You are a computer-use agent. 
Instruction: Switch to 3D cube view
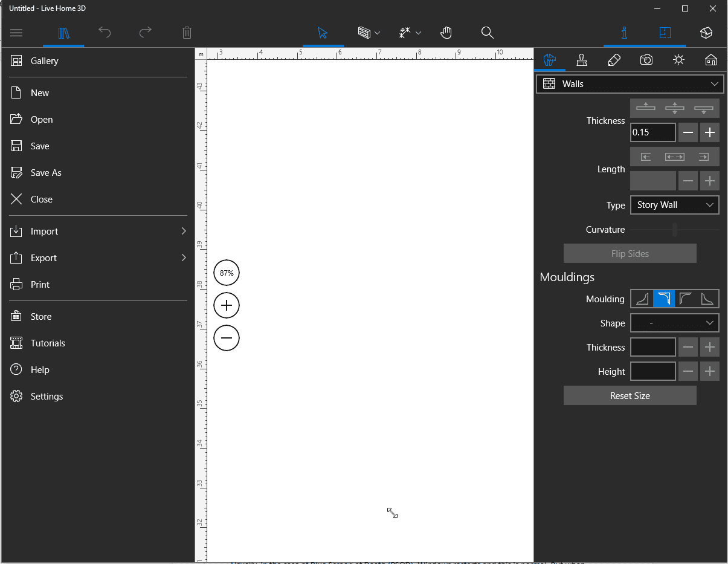(x=706, y=33)
